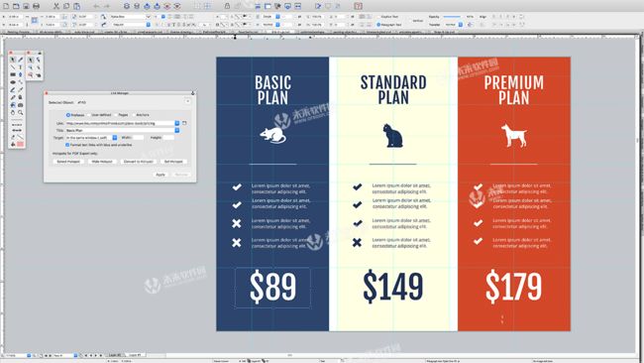Viewport: 644px width, 363px height.
Task: Click the Open file icon
Action: tap(16, 6)
